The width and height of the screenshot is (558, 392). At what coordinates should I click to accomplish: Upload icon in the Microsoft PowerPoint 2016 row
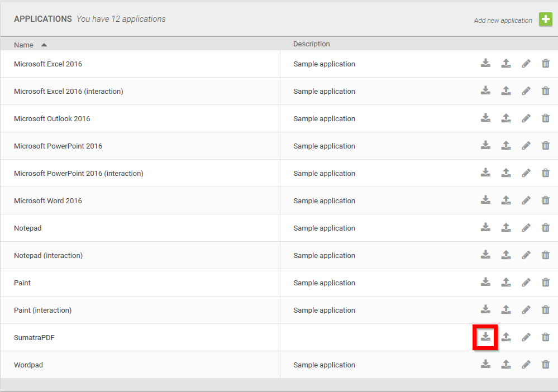[506, 145]
